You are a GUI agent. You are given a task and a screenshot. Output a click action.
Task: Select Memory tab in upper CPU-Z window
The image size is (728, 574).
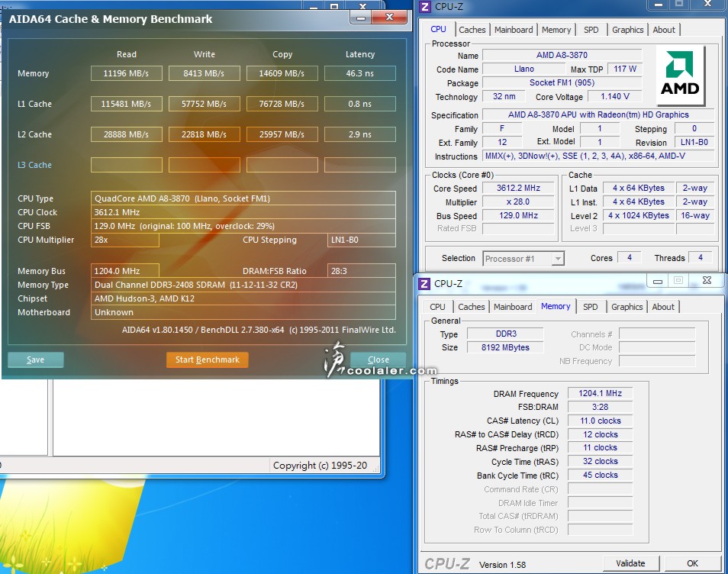[x=556, y=30]
